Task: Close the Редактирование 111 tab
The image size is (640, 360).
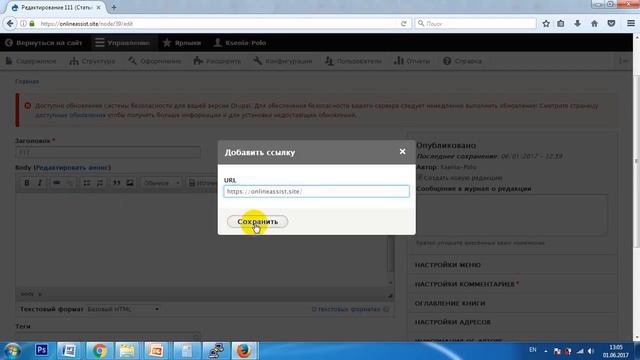Action: [98, 7]
